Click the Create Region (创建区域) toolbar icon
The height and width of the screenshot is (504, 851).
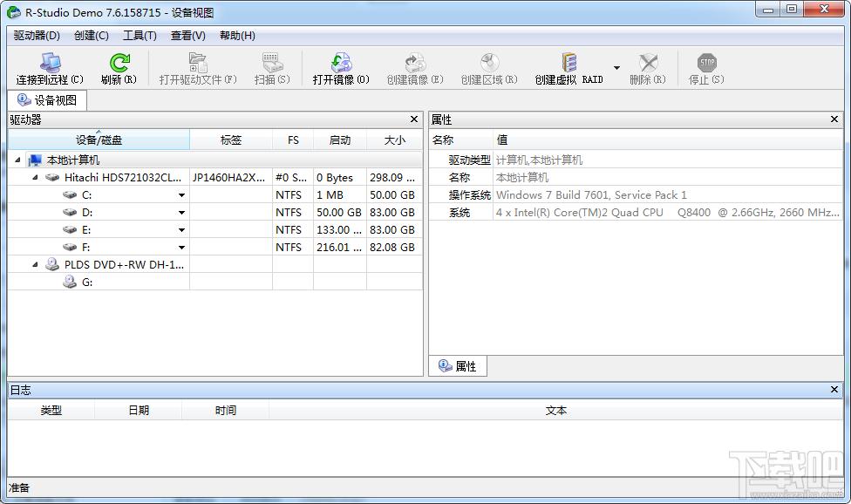pyautogui.click(x=489, y=63)
